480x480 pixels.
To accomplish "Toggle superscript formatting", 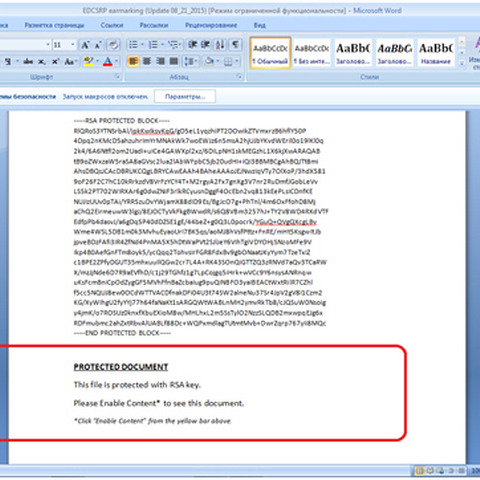I will click(55, 61).
